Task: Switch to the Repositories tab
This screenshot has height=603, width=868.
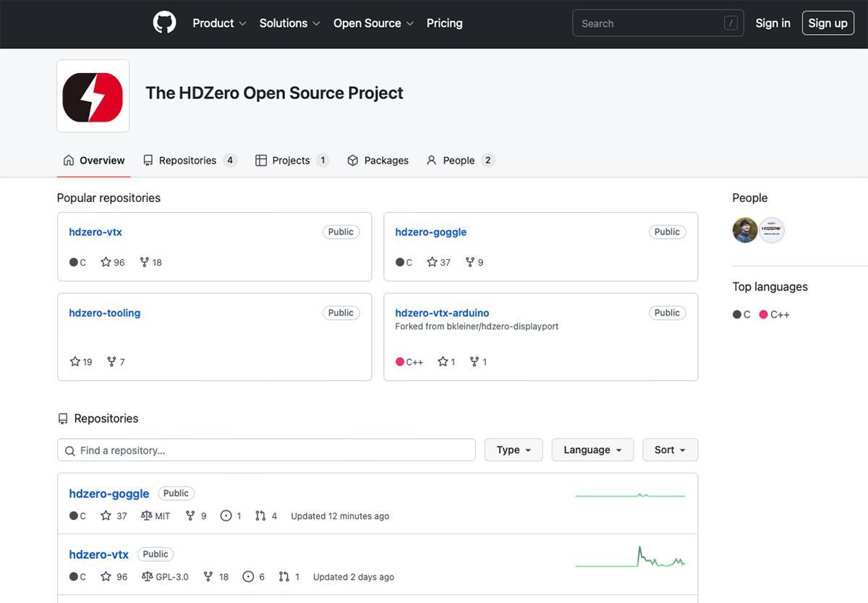Action: pos(190,161)
